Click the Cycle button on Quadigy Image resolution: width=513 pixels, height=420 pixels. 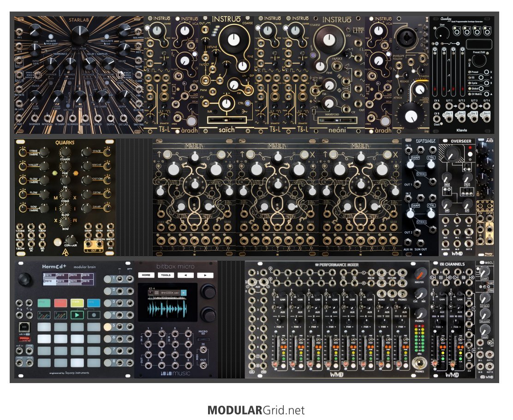coord(487,83)
